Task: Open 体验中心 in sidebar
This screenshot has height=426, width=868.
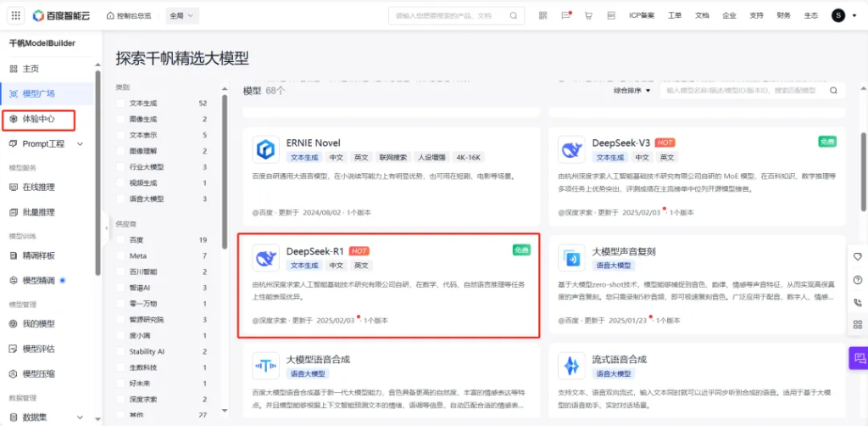Action: point(39,119)
